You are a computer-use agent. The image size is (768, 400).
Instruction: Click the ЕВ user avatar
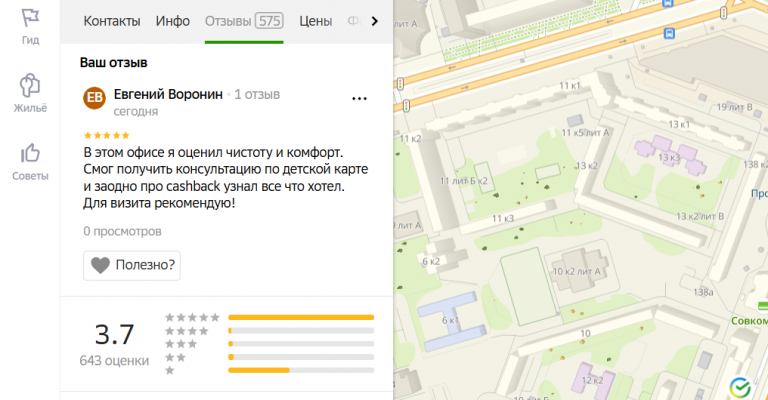[x=95, y=98]
